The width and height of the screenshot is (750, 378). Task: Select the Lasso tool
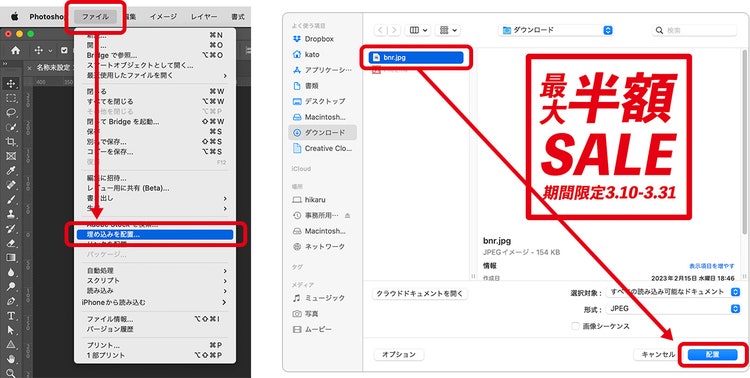(11, 113)
